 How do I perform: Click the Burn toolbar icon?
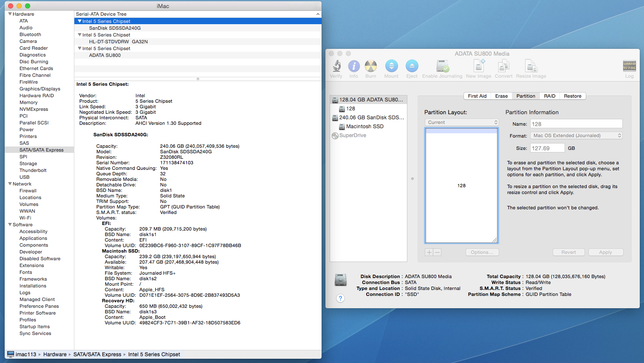tap(371, 66)
